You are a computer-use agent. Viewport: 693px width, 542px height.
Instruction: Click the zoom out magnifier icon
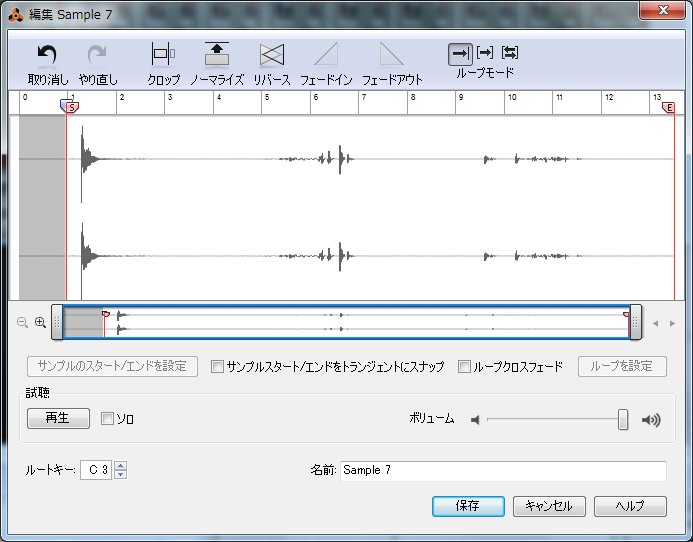22,322
